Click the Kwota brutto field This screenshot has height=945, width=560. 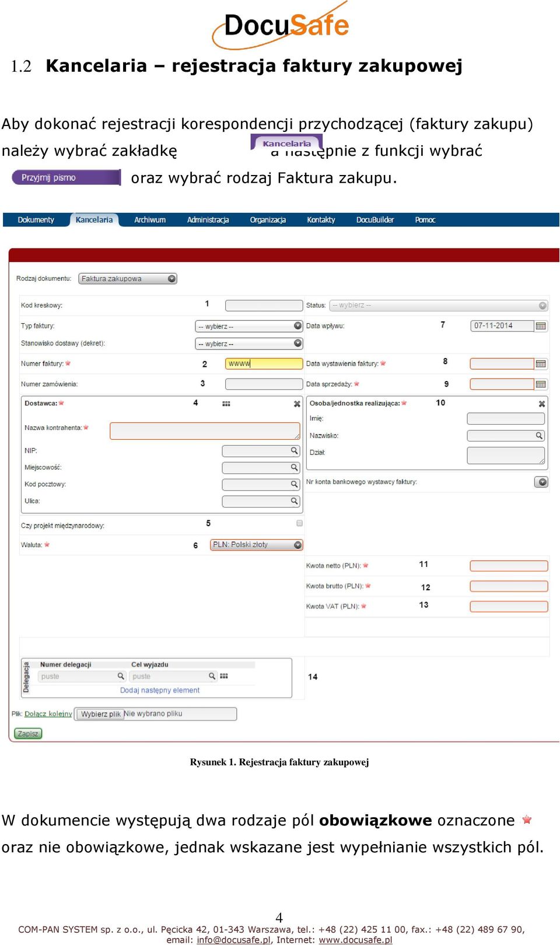point(509,586)
